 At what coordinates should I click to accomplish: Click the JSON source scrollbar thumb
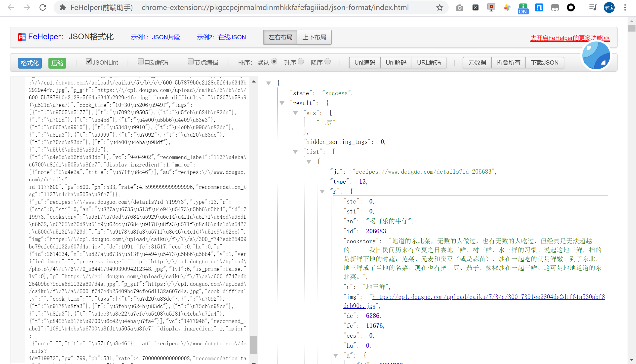click(253, 345)
